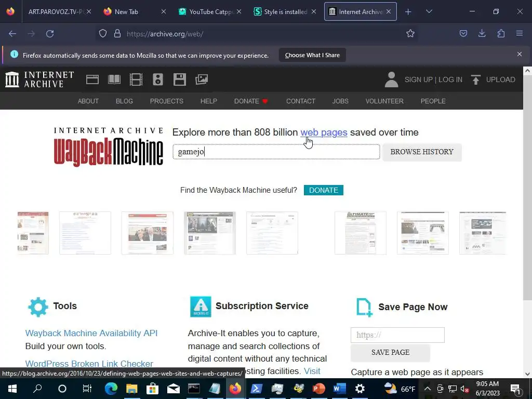Viewport: 532px width, 399px height.
Task: Open File Explorer from the taskbar
Action: tap(131, 389)
